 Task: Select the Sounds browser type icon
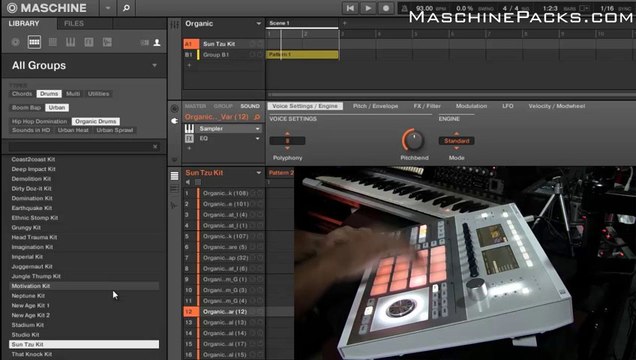[x=53, y=42]
